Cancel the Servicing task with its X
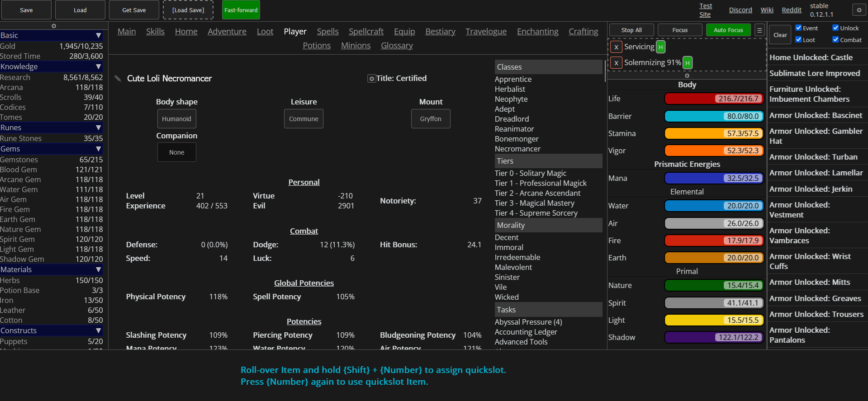 (616, 47)
